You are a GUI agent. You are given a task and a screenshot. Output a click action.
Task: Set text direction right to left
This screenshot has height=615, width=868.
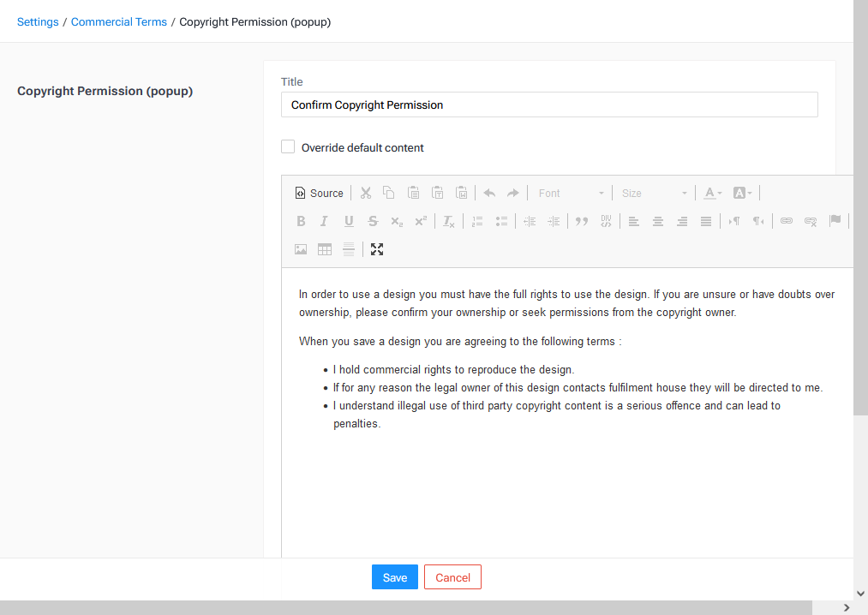click(758, 222)
